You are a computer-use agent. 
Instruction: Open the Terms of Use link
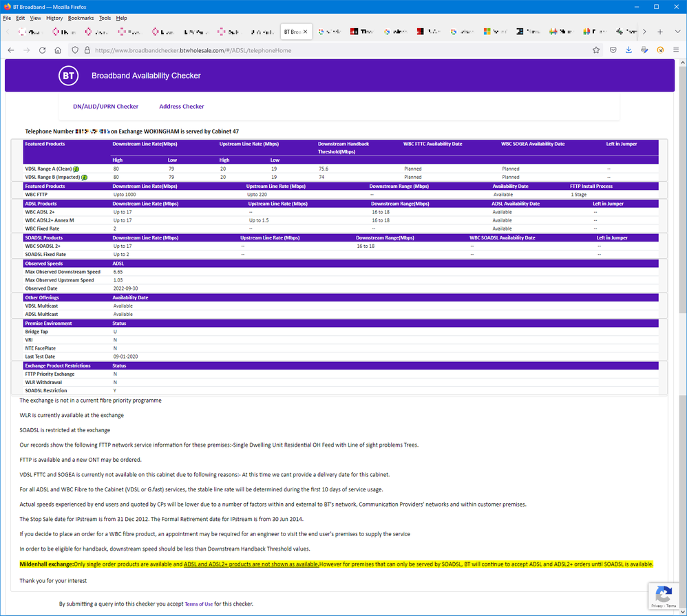(x=198, y=604)
